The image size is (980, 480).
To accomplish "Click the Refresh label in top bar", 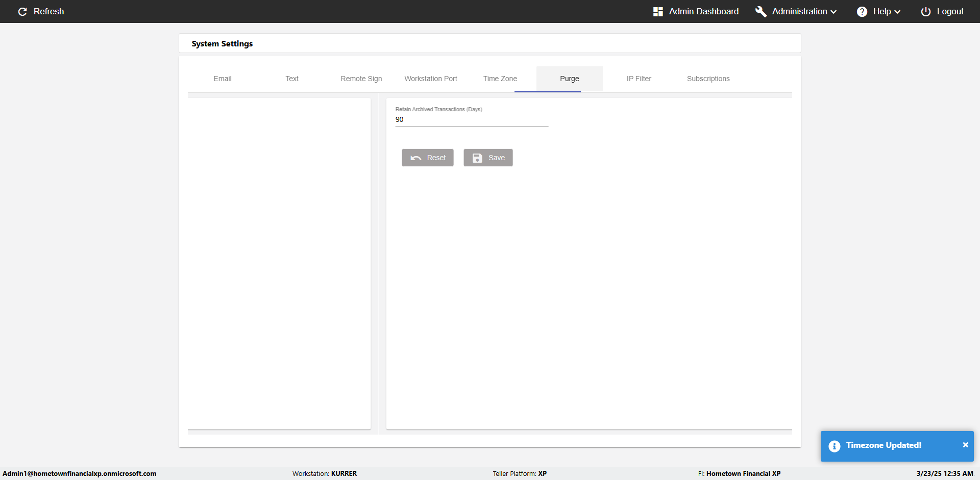I will click(49, 11).
